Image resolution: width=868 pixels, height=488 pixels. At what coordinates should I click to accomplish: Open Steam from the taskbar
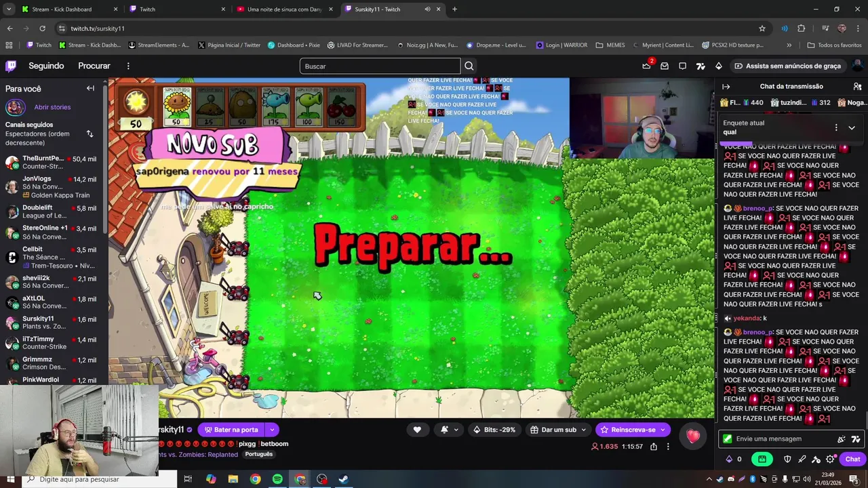click(x=344, y=479)
